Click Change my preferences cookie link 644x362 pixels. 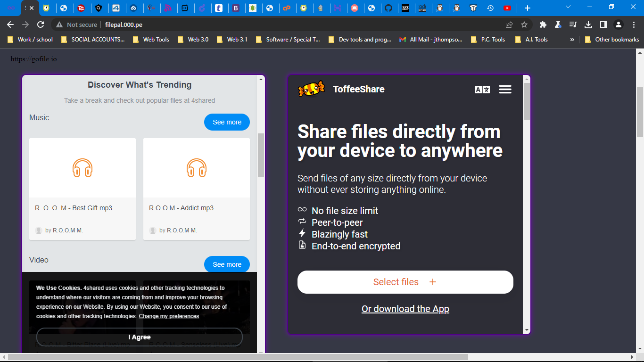point(169,316)
